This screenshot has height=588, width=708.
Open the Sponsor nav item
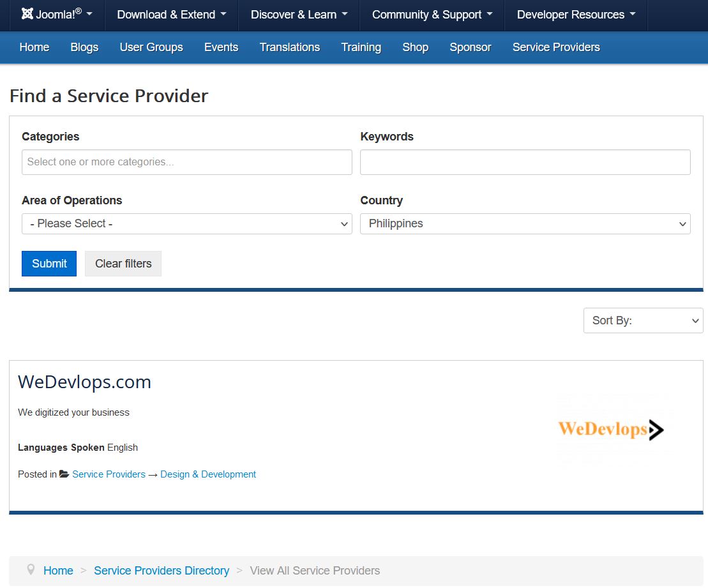coord(471,47)
